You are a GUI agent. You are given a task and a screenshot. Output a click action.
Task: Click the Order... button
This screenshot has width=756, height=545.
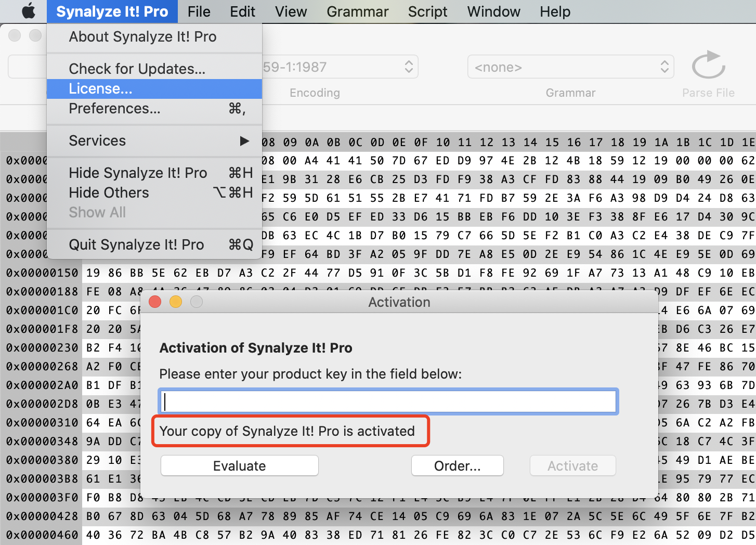(457, 466)
